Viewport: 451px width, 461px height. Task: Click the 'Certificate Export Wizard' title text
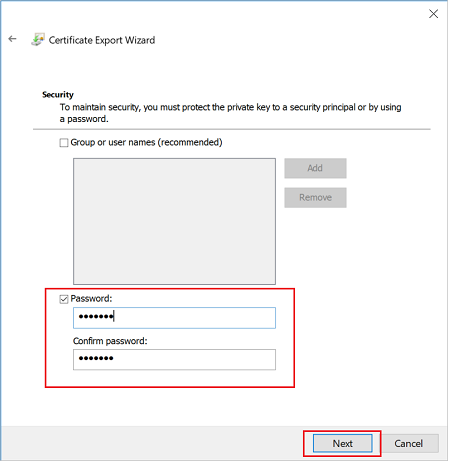click(102, 40)
